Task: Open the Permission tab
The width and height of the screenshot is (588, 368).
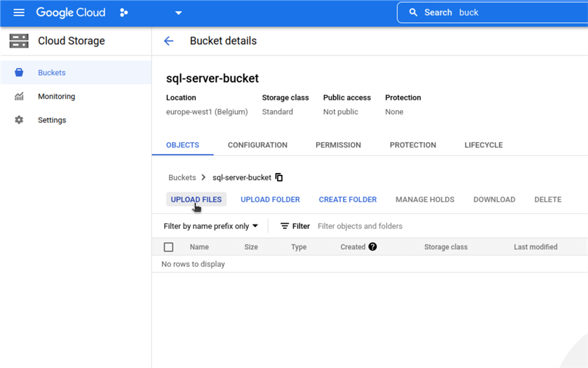Action: pos(338,145)
